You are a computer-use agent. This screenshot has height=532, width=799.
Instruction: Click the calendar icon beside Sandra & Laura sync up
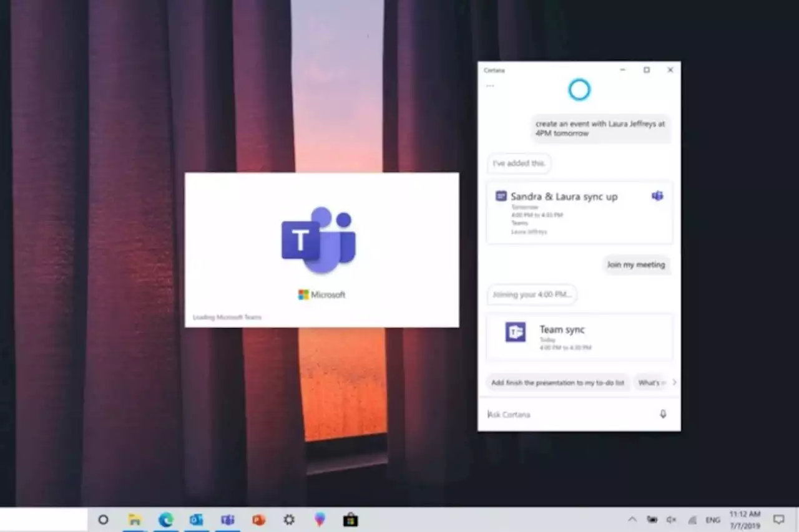click(501, 196)
